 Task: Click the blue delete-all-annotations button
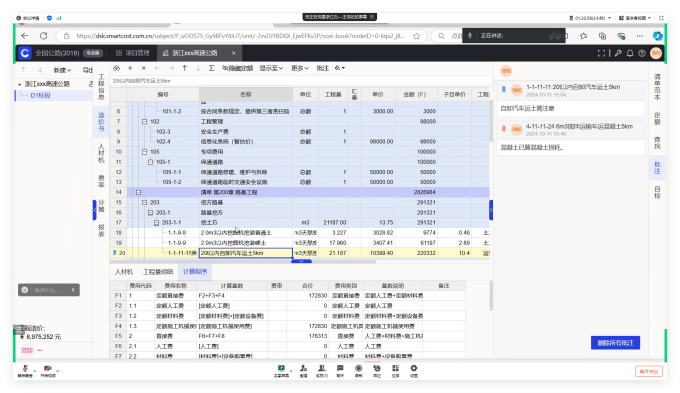[x=615, y=343]
